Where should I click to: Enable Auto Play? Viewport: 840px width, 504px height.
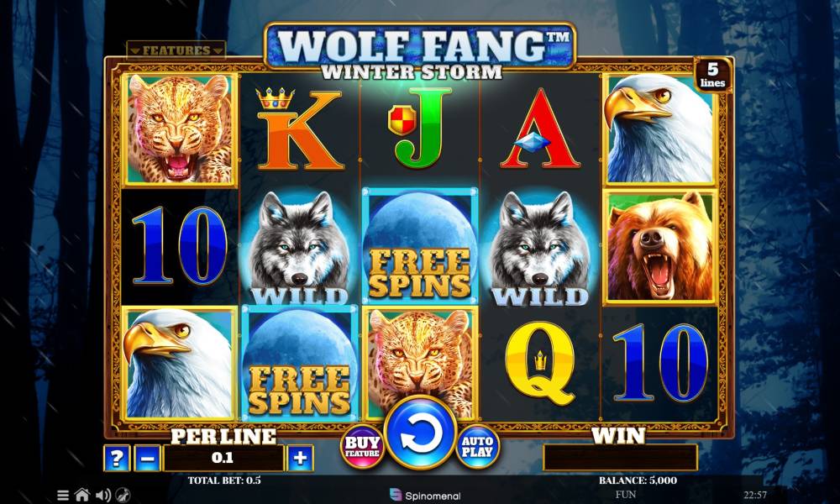click(x=478, y=446)
